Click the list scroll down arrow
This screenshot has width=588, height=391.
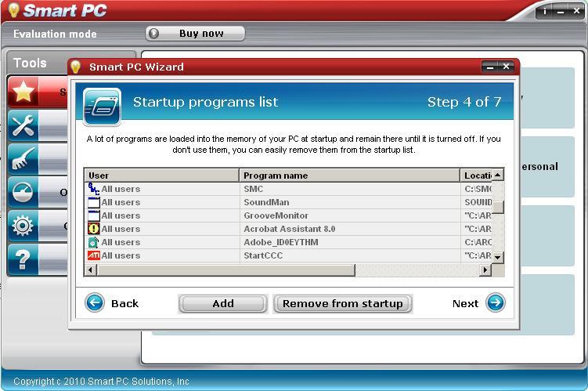497,258
